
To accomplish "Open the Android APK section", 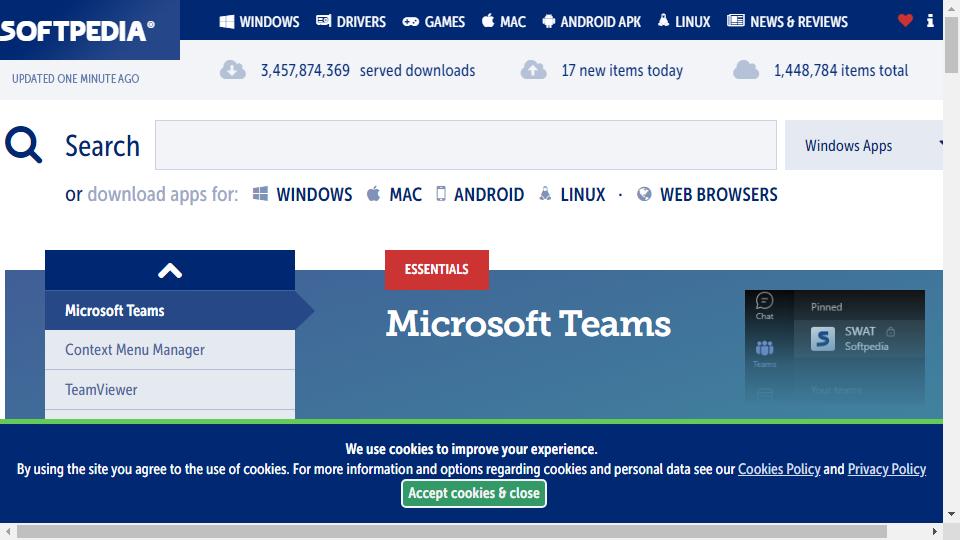I will [591, 21].
